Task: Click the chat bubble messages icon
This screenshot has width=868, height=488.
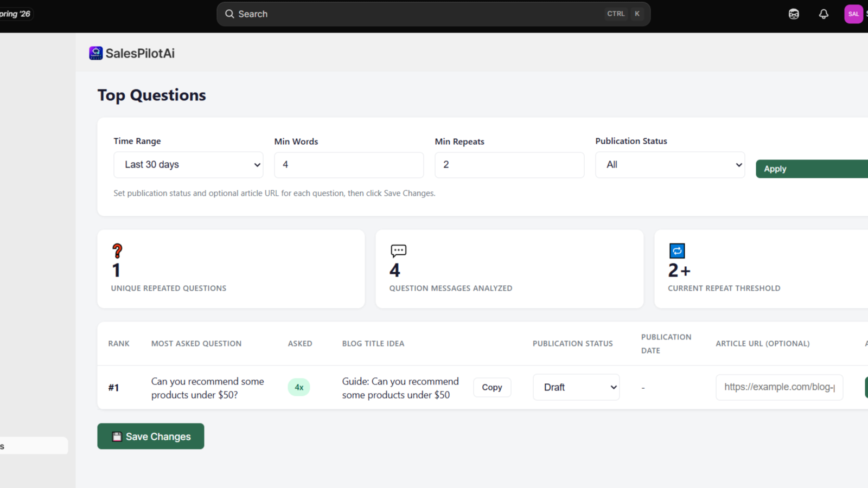Action: 398,251
